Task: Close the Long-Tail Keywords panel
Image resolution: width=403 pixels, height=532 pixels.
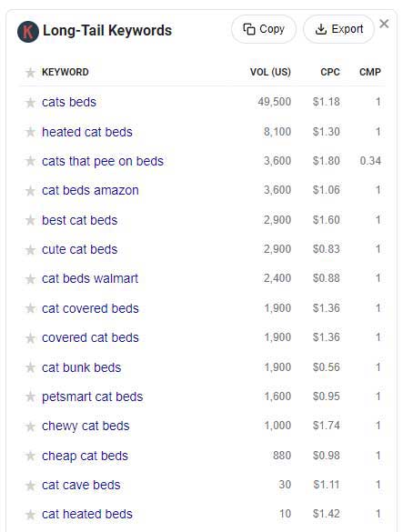Action: click(384, 24)
